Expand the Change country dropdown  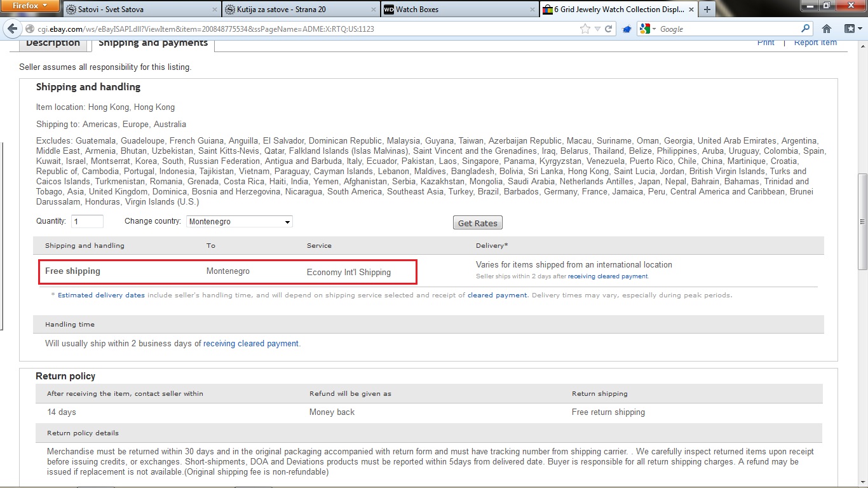coord(240,222)
